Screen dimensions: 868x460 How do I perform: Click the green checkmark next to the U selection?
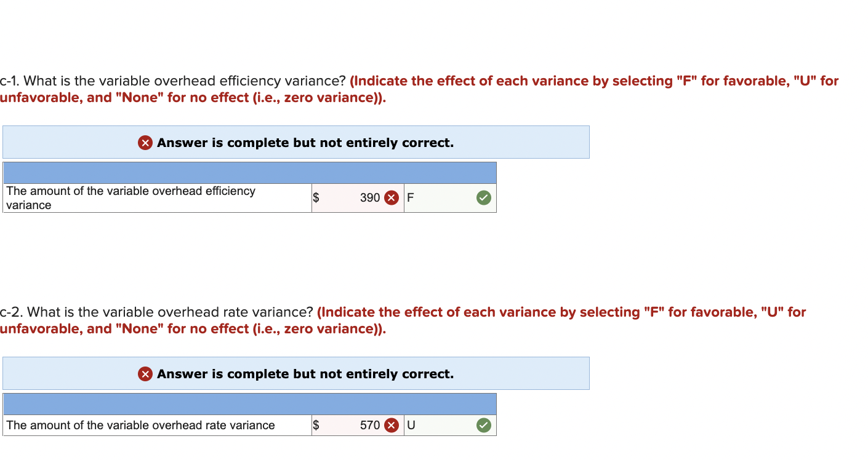pos(483,425)
